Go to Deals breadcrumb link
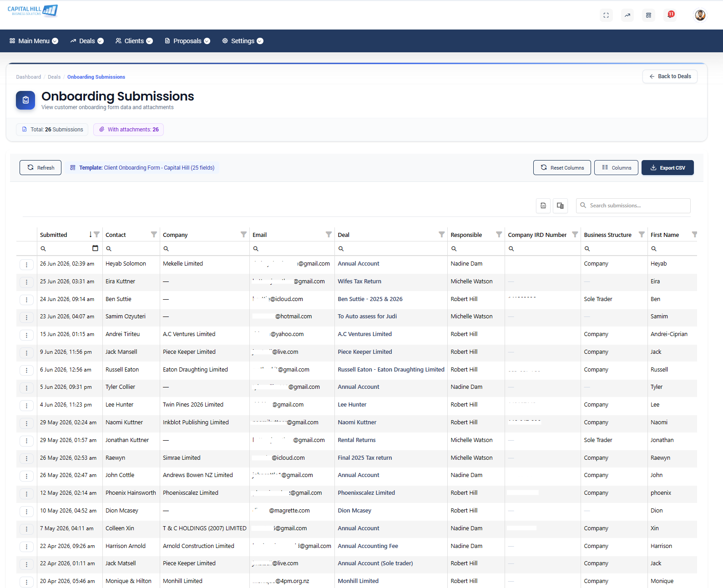Screen dimensions: 723x588 [54, 77]
